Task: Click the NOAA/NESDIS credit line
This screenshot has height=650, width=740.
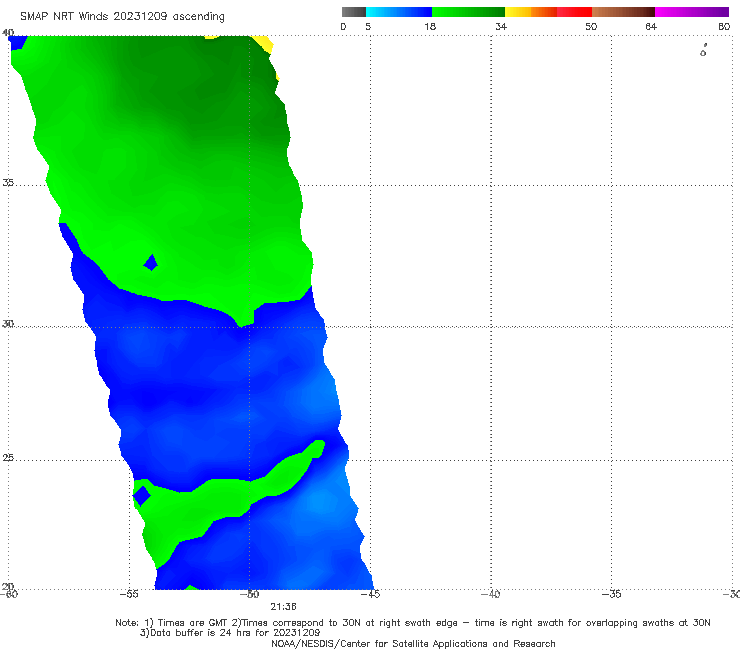Action: click(413, 644)
